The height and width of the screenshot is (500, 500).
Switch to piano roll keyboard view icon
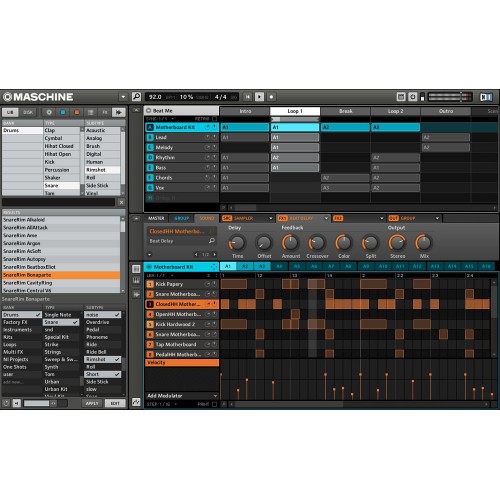tap(136, 281)
